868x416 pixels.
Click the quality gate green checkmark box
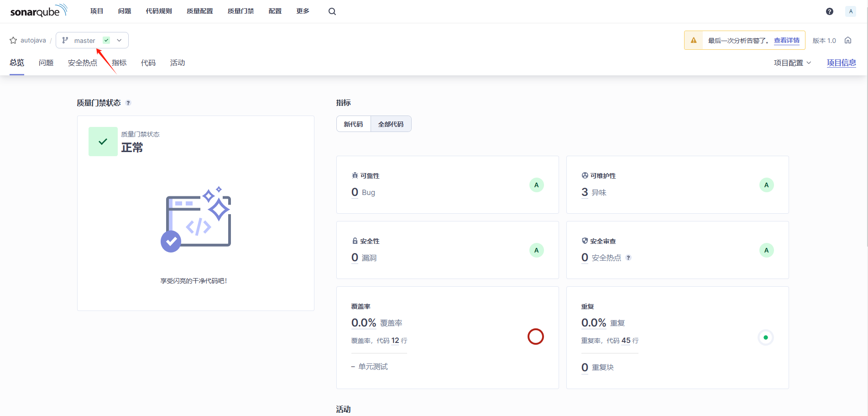pos(103,142)
